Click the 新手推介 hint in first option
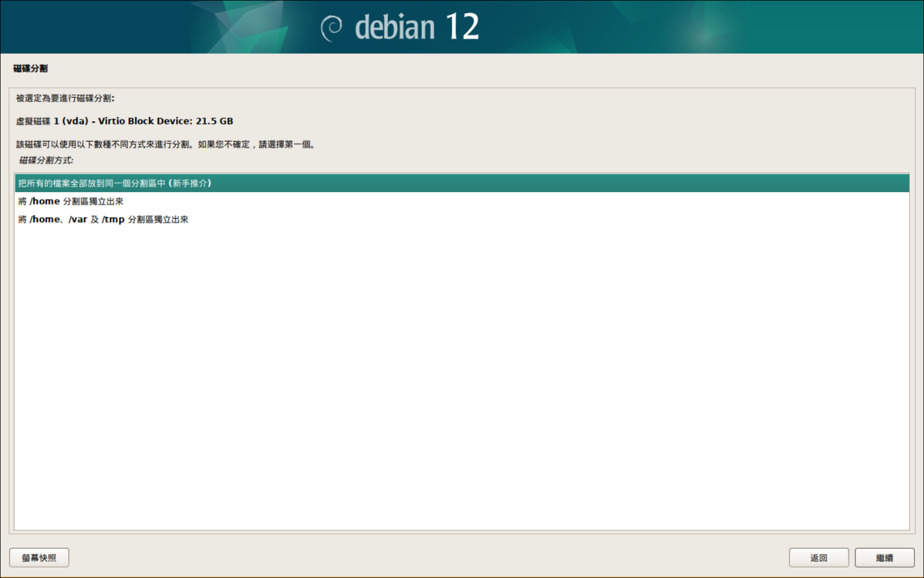Screen dimensions: 924x578 pos(190,183)
